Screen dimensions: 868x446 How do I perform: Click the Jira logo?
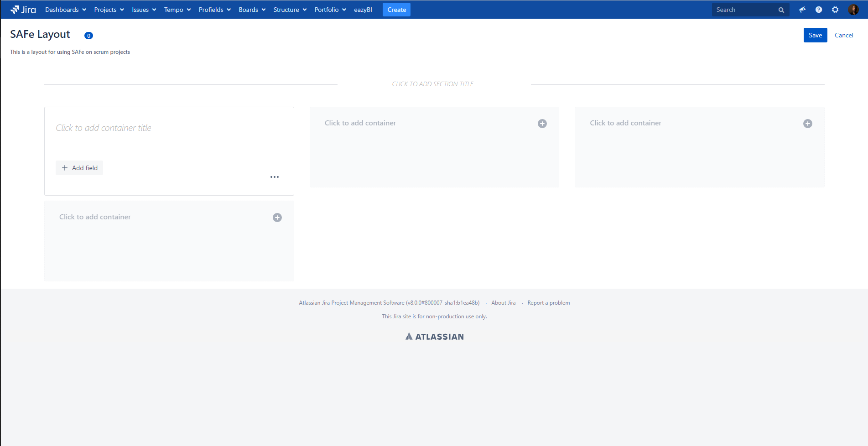point(23,10)
